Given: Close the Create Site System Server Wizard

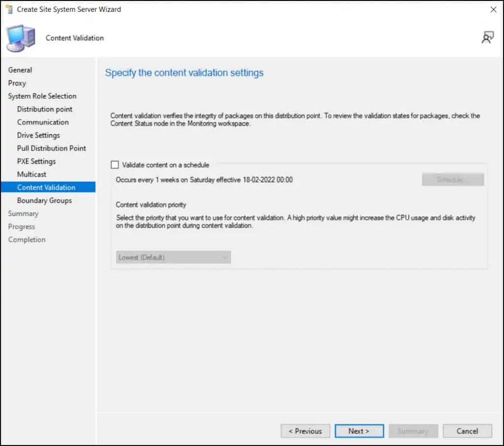Looking at the screenshot, I should 493,9.
